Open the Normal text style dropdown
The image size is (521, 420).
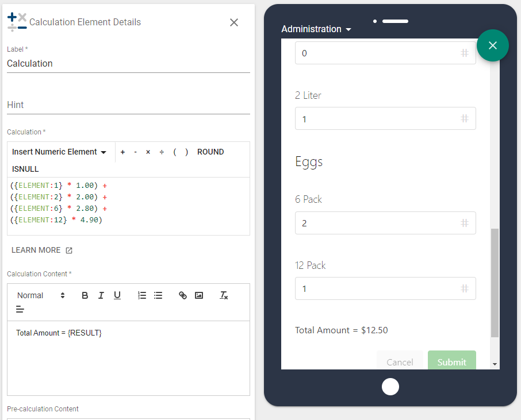(x=40, y=295)
